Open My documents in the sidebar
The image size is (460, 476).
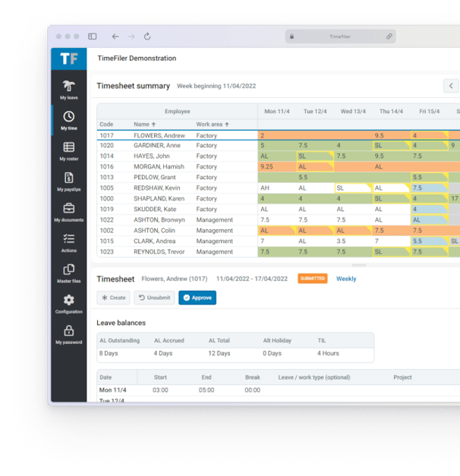[69, 213]
